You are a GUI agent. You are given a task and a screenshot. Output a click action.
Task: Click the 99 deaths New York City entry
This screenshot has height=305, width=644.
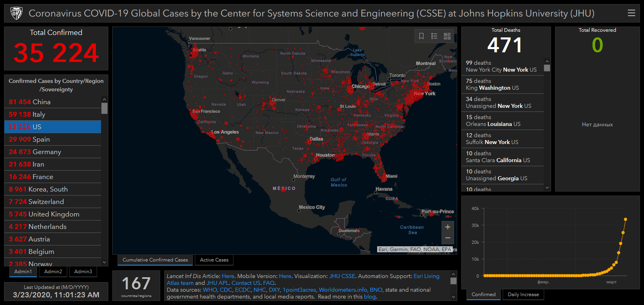(x=503, y=66)
